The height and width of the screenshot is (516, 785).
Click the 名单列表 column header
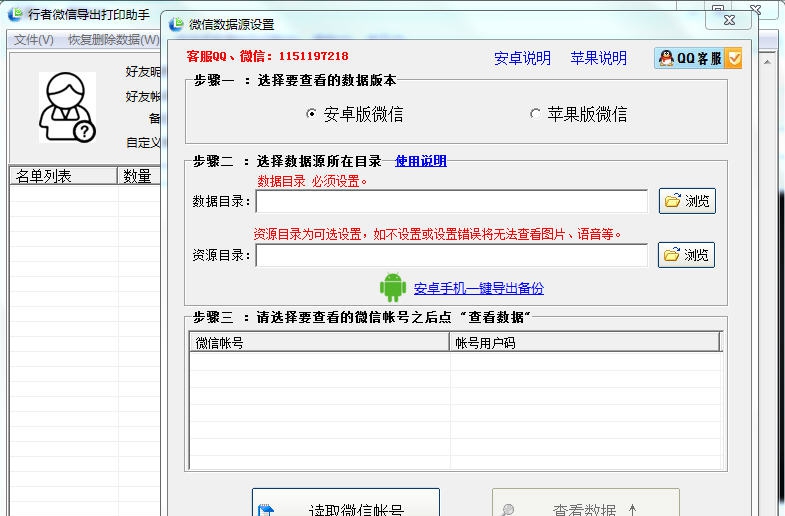(x=63, y=176)
